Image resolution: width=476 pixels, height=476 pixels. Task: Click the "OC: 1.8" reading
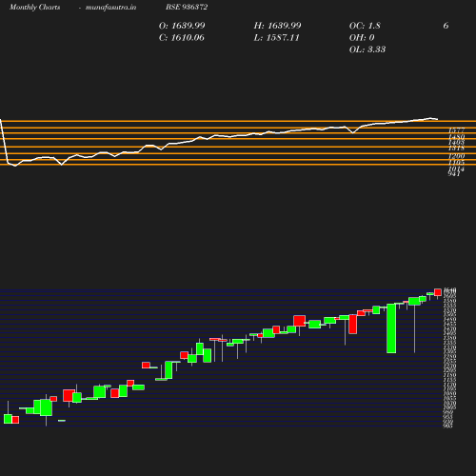pos(365,26)
